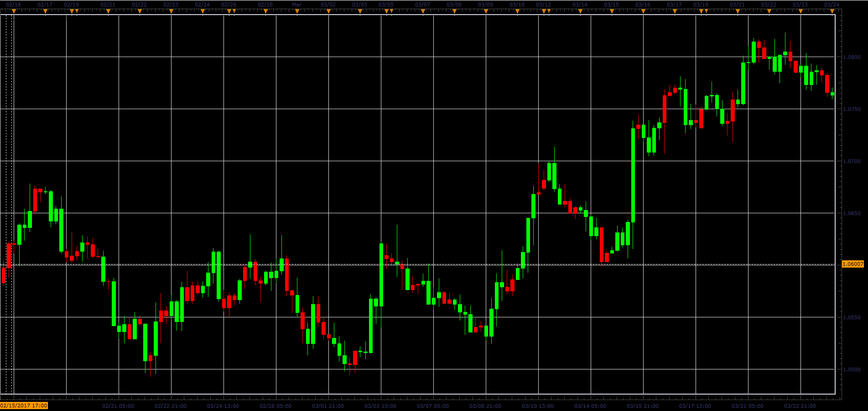Select the orange marker under 02/23
Image resolution: width=868 pixels, height=411 pixels.
click(x=171, y=12)
